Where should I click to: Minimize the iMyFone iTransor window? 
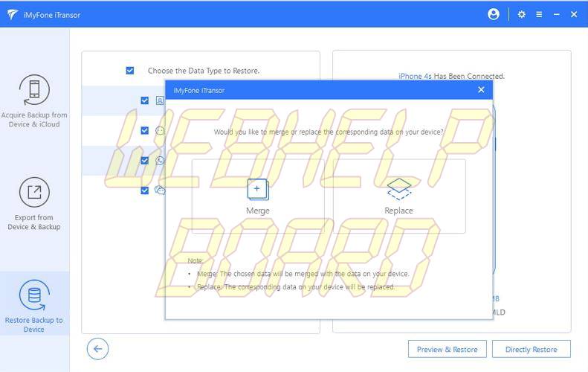click(x=557, y=14)
